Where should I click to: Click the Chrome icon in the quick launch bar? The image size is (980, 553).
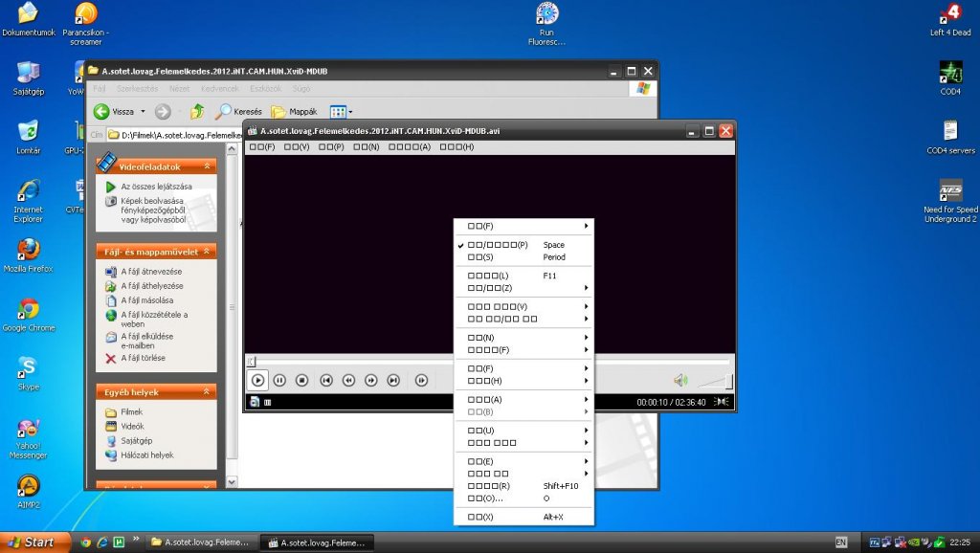[x=85, y=542]
